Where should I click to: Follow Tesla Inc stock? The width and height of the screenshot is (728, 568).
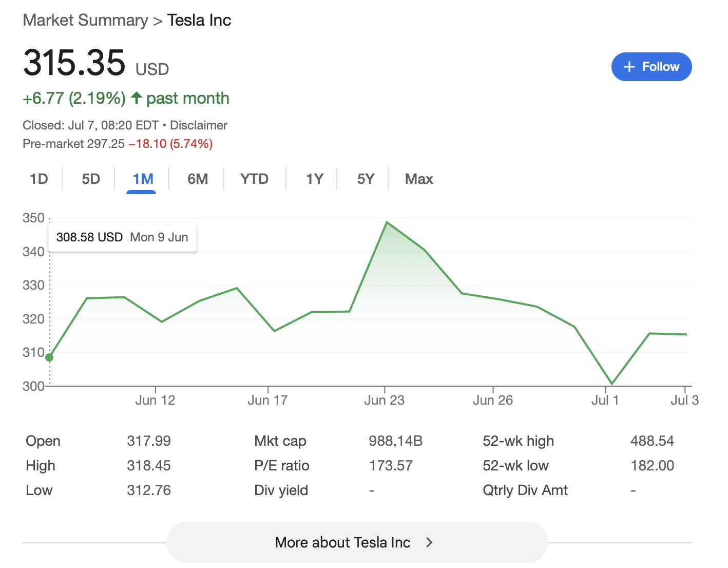click(x=652, y=67)
